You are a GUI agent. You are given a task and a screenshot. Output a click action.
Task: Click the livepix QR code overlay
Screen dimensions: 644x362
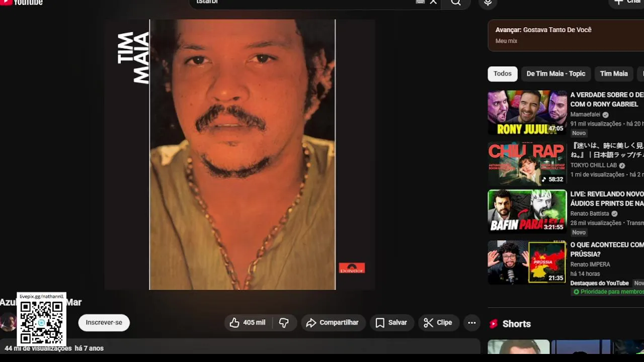pos(41,319)
